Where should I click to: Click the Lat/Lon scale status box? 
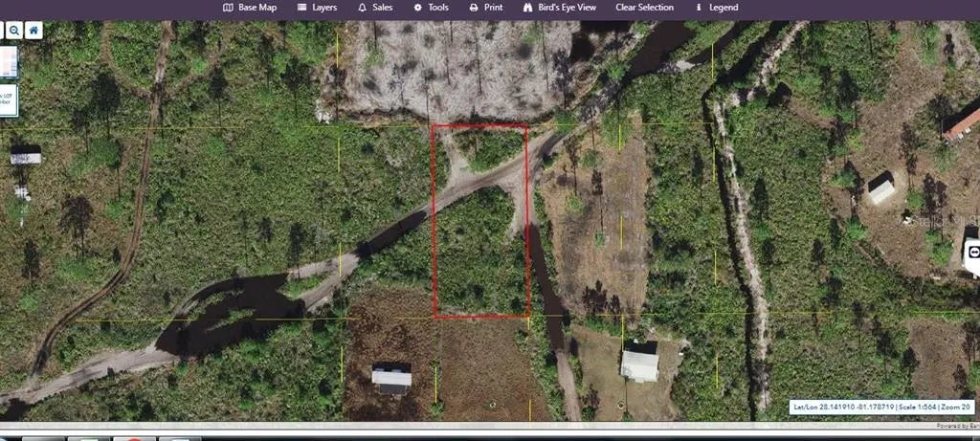(882, 407)
